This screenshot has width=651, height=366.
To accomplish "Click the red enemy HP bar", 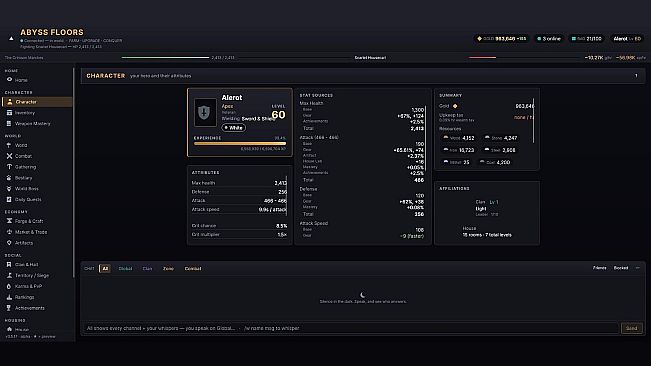I will coord(482,58).
